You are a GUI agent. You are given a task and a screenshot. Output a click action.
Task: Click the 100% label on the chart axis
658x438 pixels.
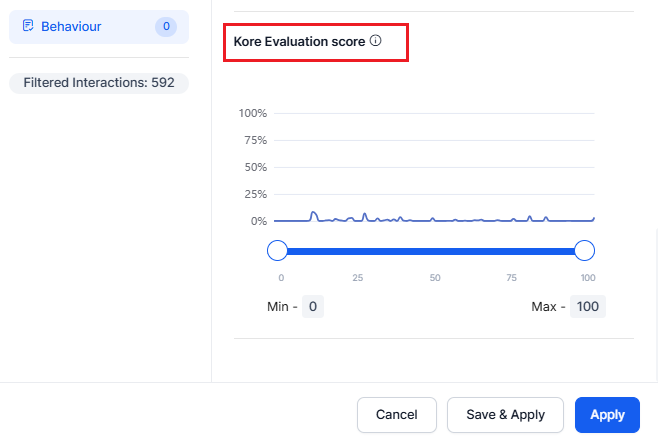[253, 113]
